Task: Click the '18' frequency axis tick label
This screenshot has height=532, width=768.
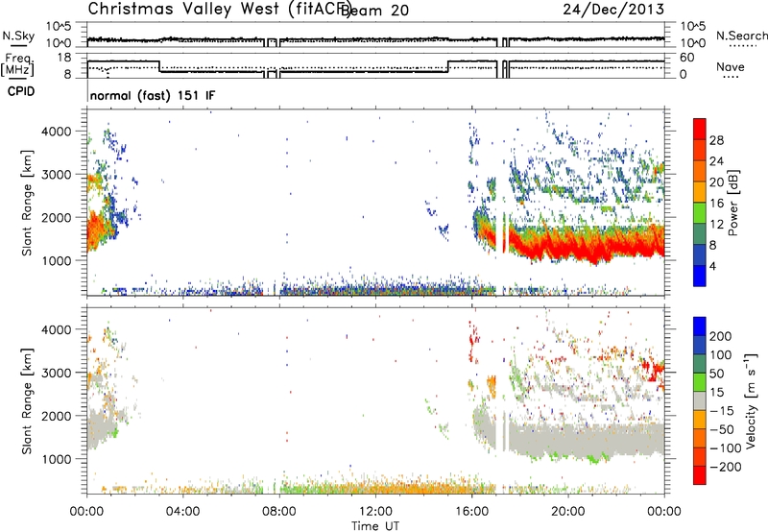Action: [64, 58]
